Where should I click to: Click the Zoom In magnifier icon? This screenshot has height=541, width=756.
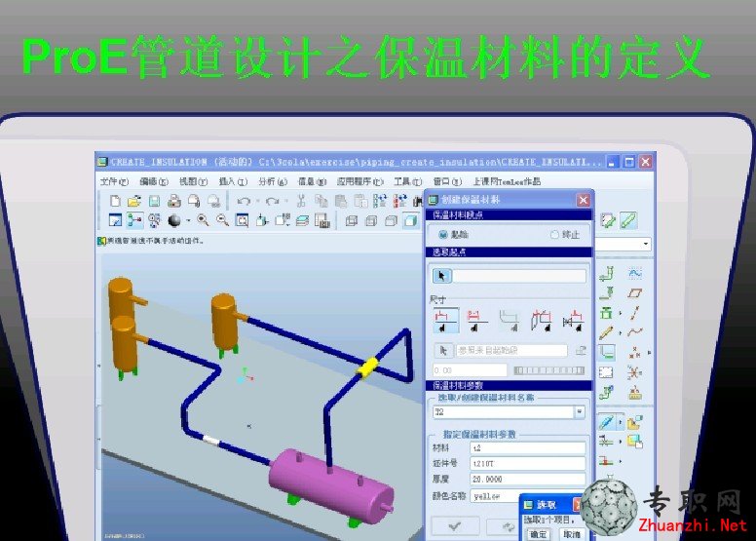pyautogui.click(x=203, y=220)
